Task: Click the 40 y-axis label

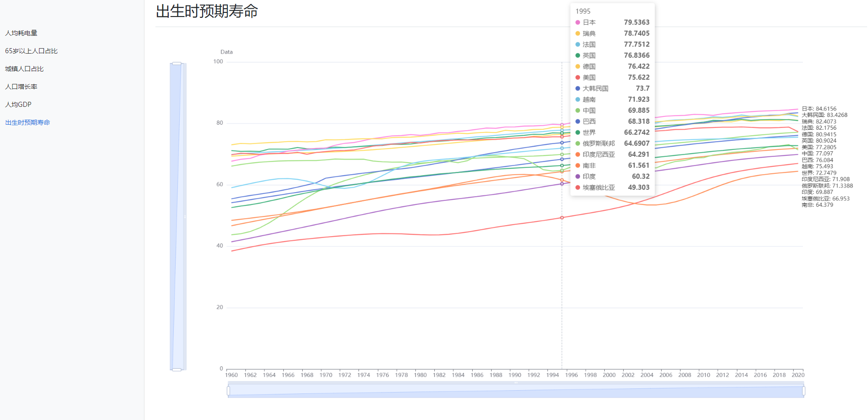Action: pyautogui.click(x=220, y=246)
